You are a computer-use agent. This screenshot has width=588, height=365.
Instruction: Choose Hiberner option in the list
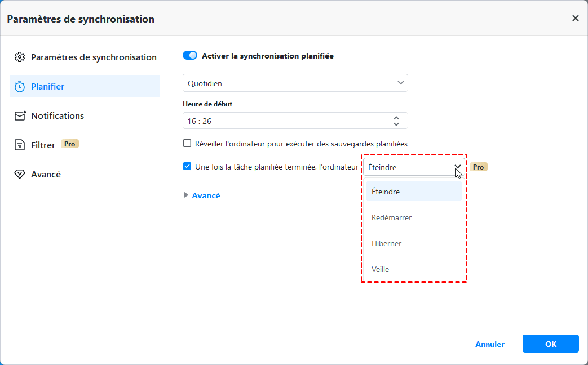(387, 243)
